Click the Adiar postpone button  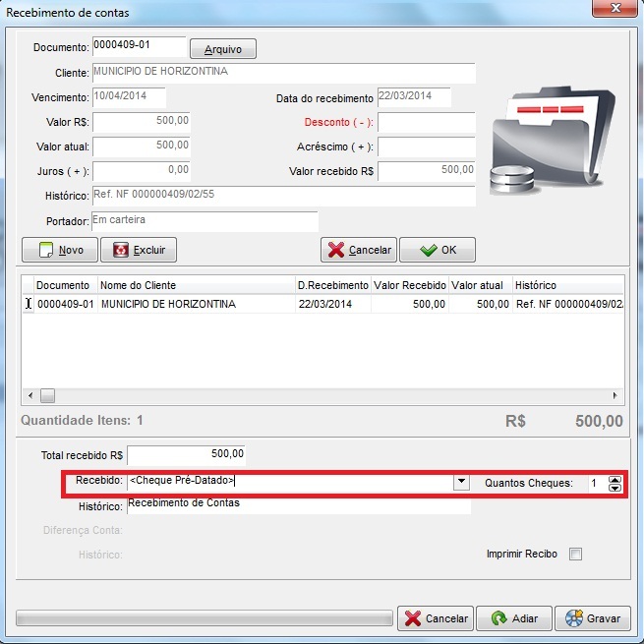[x=513, y=618]
